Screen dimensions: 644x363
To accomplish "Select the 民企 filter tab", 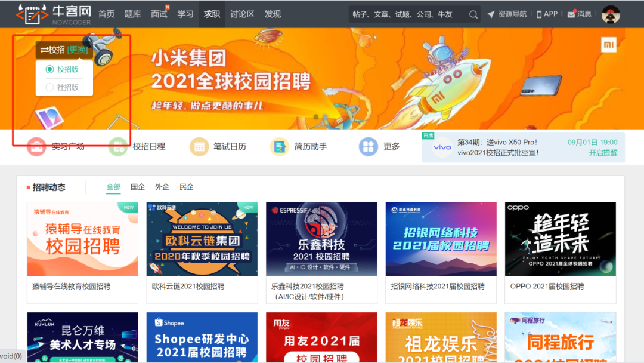I will coord(187,187).
